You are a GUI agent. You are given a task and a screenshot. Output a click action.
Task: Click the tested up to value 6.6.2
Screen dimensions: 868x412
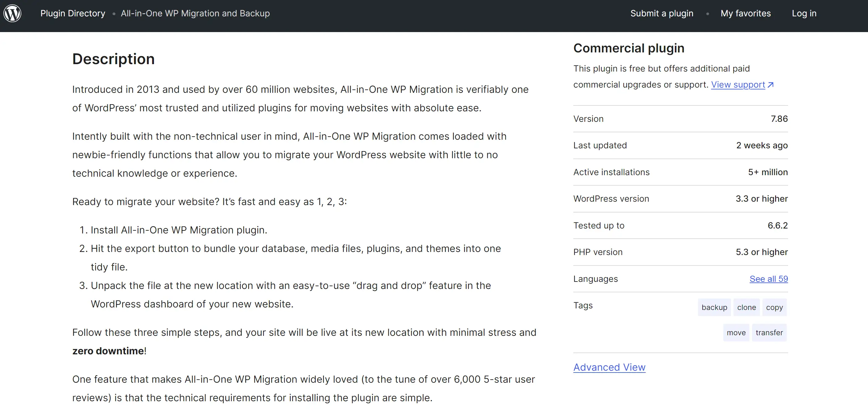point(778,225)
